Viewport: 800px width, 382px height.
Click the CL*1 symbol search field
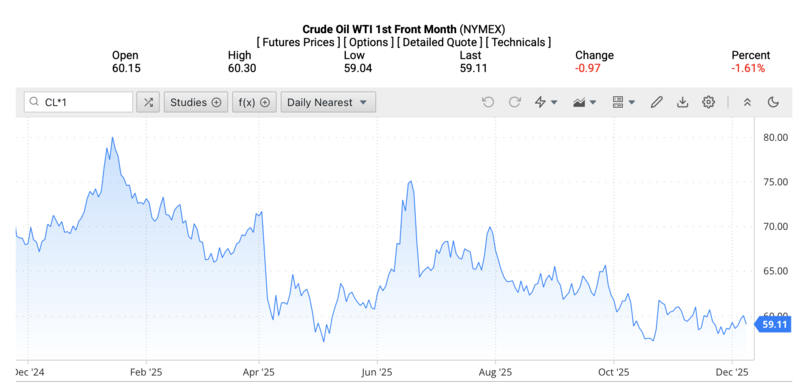pyautogui.click(x=78, y=102)
